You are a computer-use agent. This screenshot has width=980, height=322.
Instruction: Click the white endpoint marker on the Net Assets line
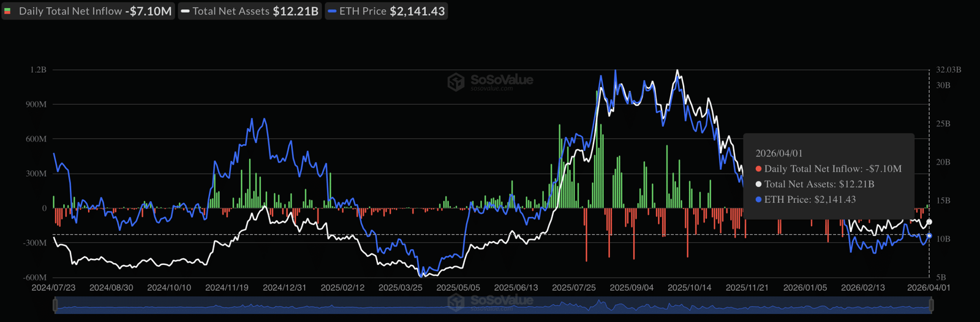(x=929, y=222)
